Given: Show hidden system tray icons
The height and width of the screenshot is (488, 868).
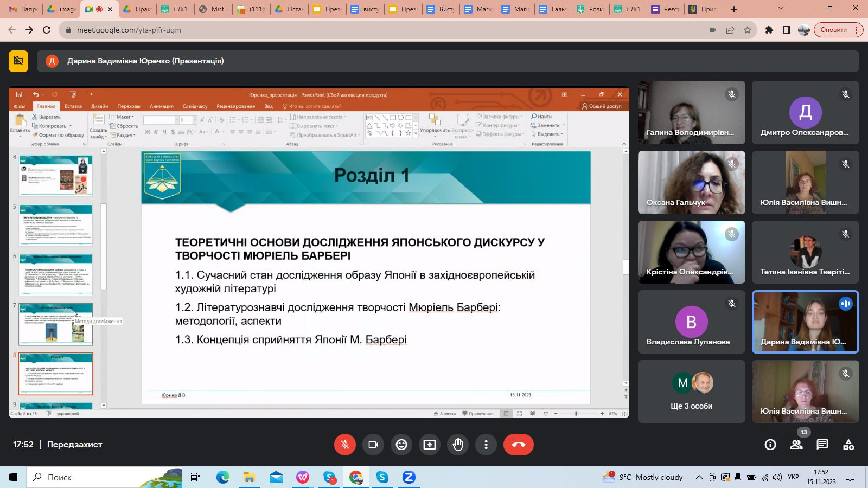Looking at the screenshot, I should pyautogui.click(x=699, y=477).
